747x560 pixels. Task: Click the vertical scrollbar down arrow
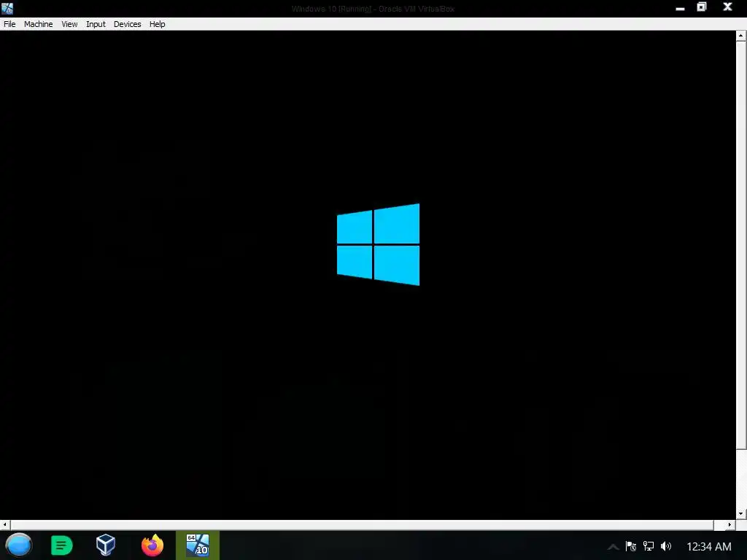pos(741,514)
